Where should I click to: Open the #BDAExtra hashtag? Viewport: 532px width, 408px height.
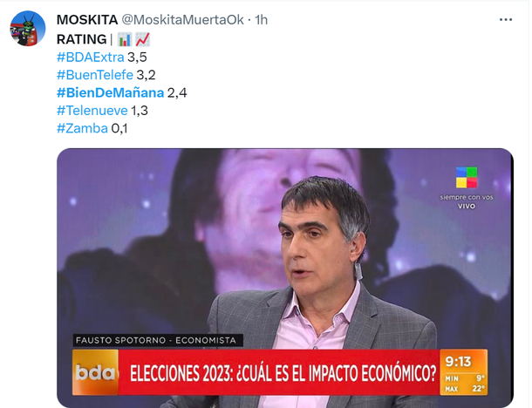(x=90, y=57)
